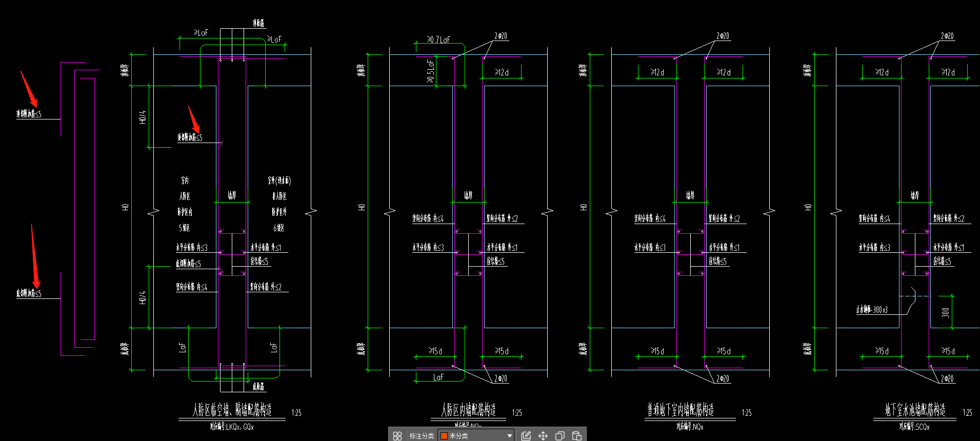Click the copy annotation icon

(560, 436)
